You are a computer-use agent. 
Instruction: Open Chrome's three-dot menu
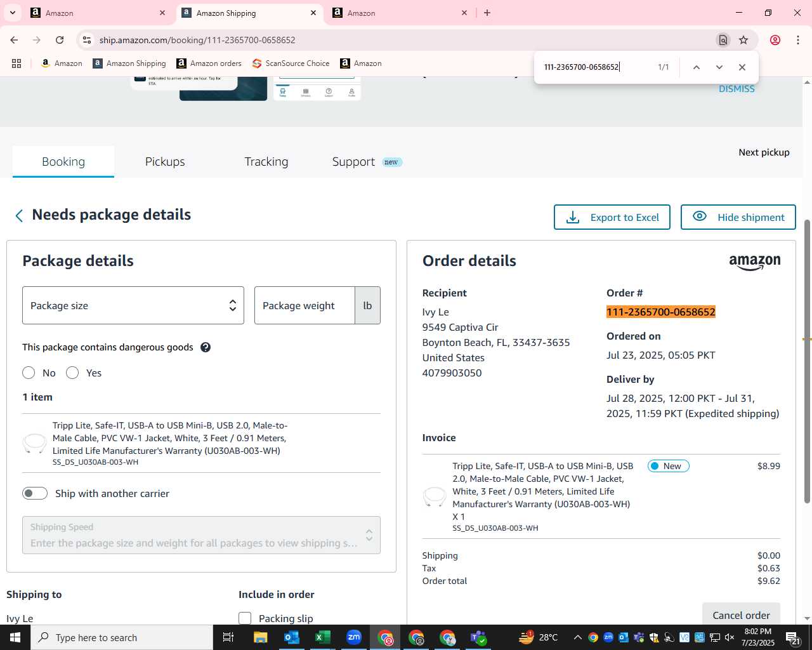[x=798, y=40]
